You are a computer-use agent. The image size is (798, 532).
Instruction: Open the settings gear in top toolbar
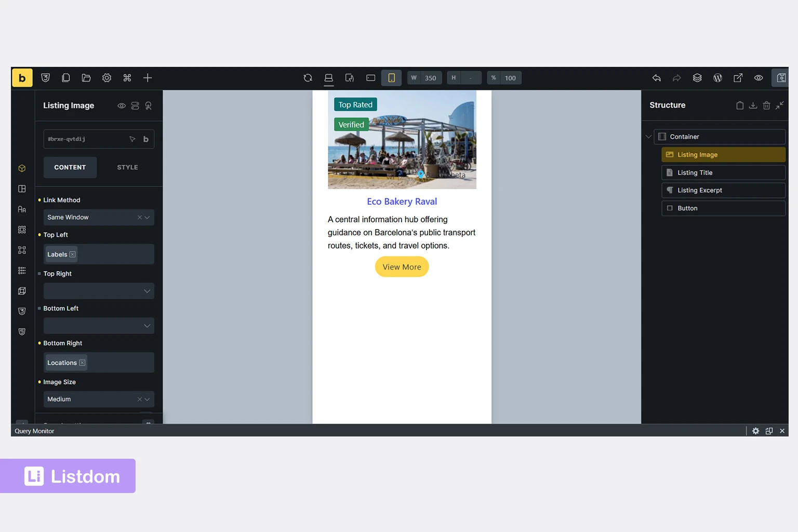click(107, 78)
